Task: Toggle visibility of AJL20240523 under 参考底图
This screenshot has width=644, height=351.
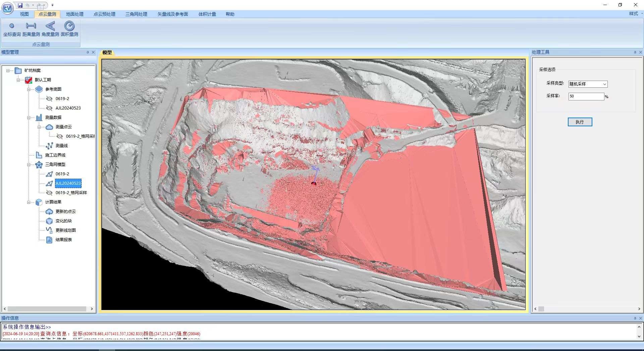Action: pos(49,108)
